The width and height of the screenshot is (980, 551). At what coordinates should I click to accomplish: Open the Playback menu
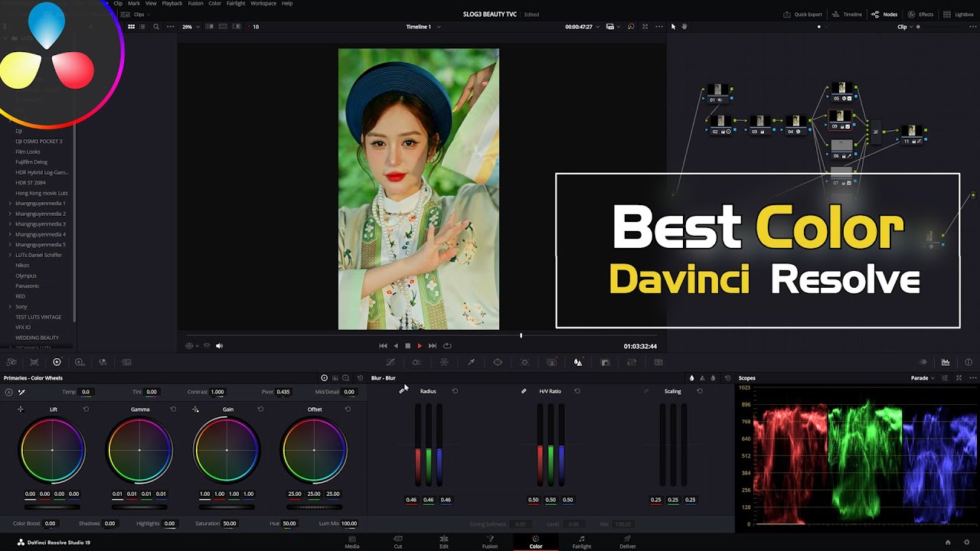[172, 3]
